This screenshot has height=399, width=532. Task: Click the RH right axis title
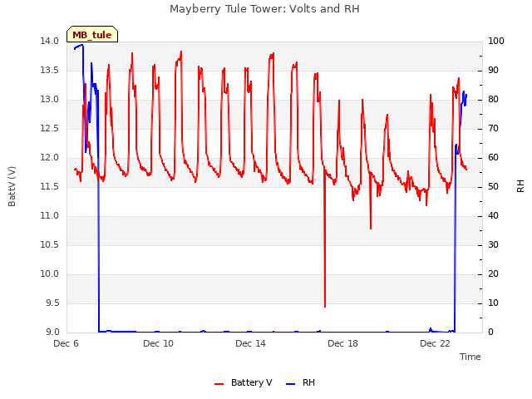(520, 186)
